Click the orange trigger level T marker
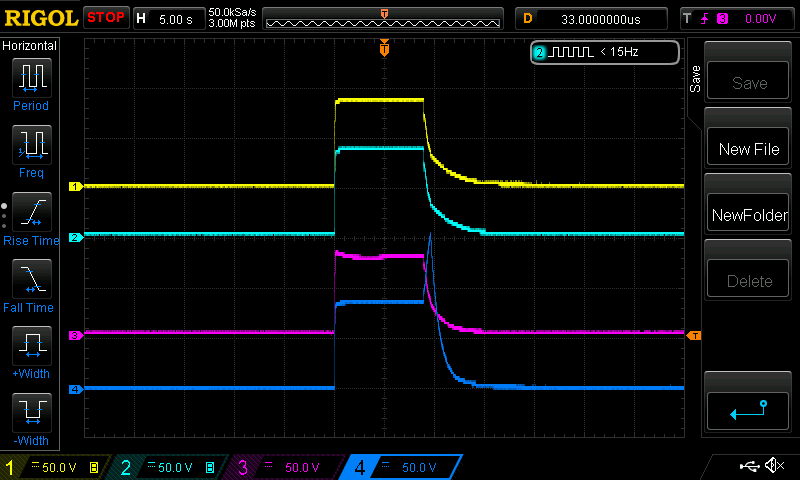This screenshot has width=800, height=480. click(x=694, y=336)
